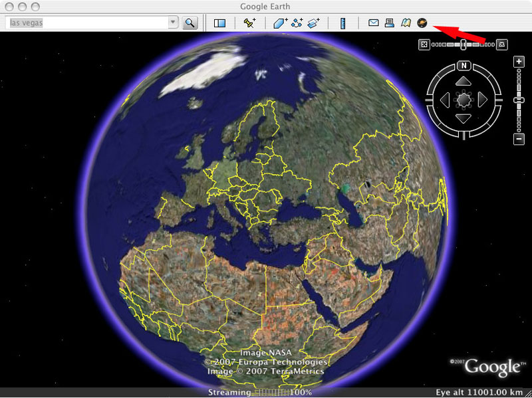
Task: Click the N north reset button on the compass
Action: point(464,65)
